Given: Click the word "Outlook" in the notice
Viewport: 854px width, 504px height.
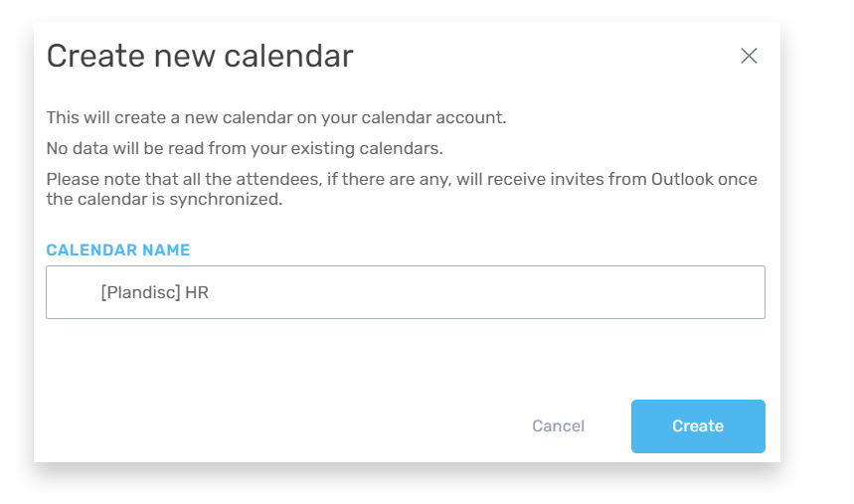Looking at the screenshot, I should (x=682, y=179).
